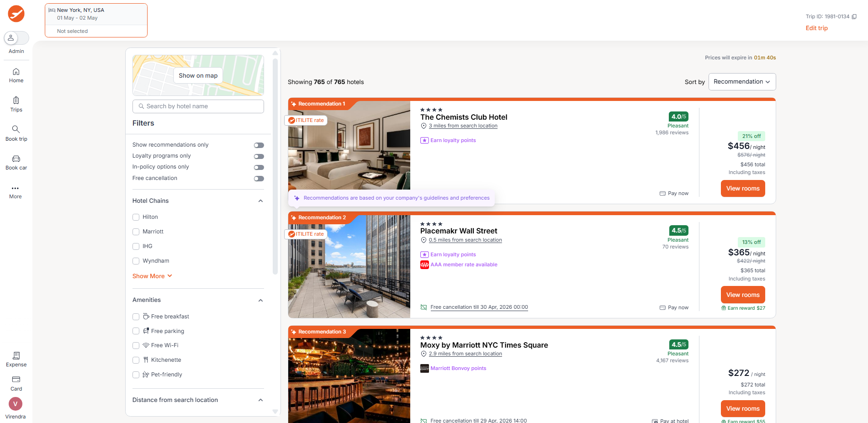Click magnifier icon in hotel name search
The image size is (868, 423).
pos(141,106)
